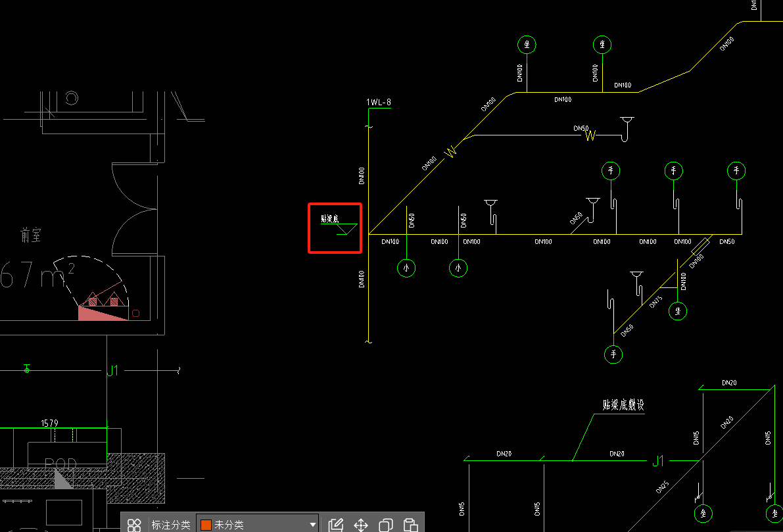The height and width of the screenshot is (532, 783).
Task: Select the 前室 room label
Action: click(31, 235)
